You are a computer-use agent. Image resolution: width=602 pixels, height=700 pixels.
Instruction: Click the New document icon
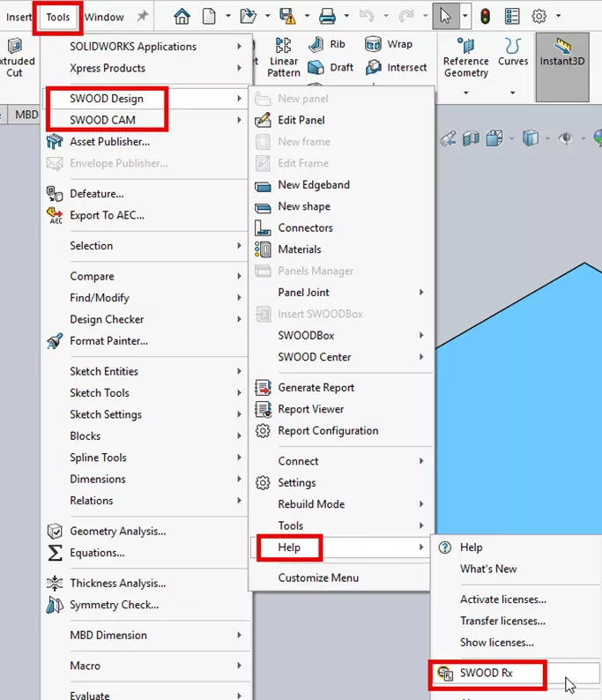click(210, 16)
